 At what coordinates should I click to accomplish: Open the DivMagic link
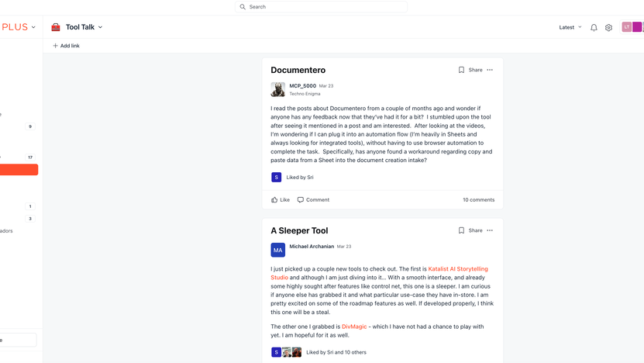[x=353, y=327]
